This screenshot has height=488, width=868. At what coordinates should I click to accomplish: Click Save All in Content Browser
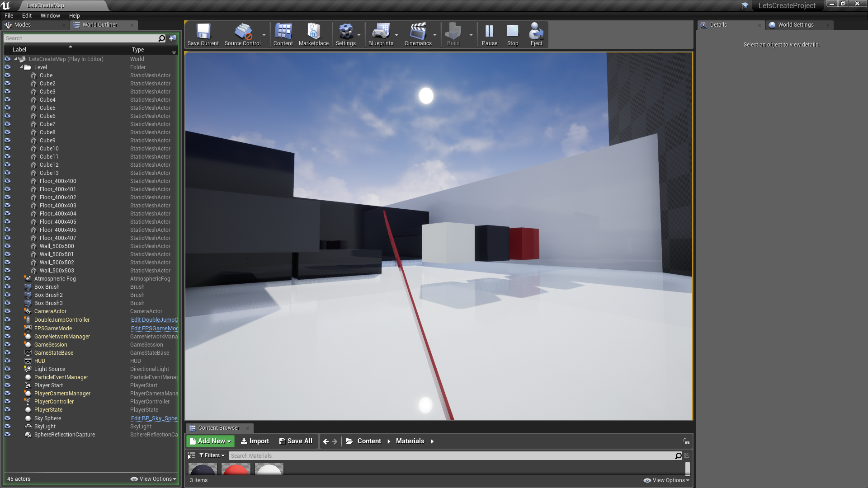pyautogui.click(x=296, y=441)
